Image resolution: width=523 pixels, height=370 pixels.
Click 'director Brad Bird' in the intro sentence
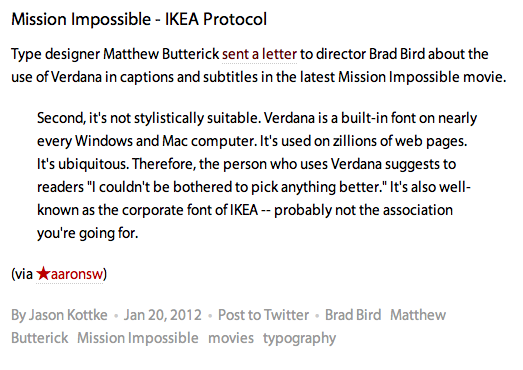[x=371, y=54]
